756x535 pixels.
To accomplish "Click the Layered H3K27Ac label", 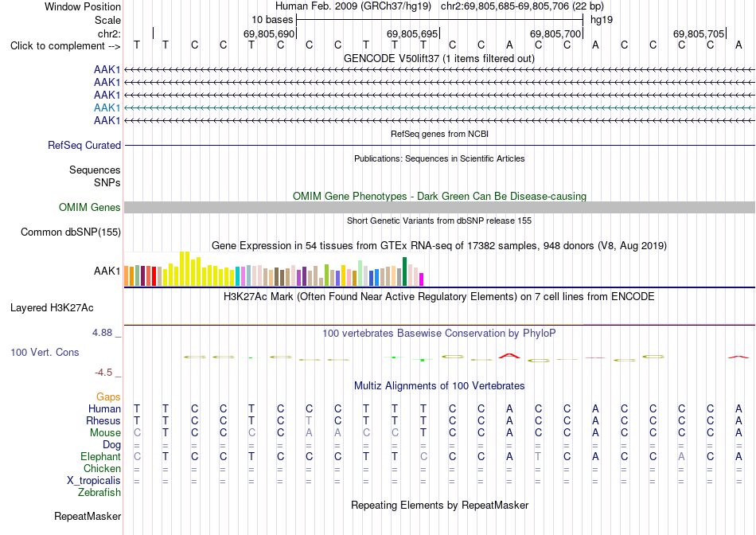I will [x=52, y=308].
